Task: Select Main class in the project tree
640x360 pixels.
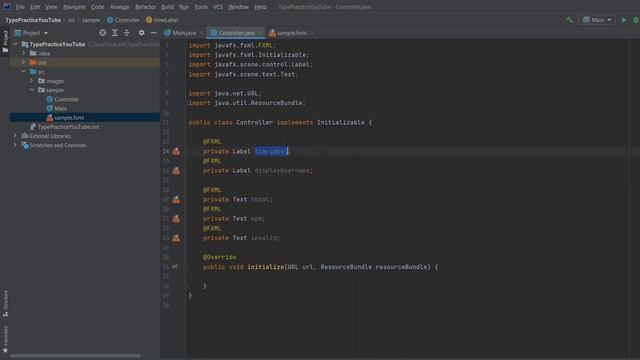Action: (56, 108)
